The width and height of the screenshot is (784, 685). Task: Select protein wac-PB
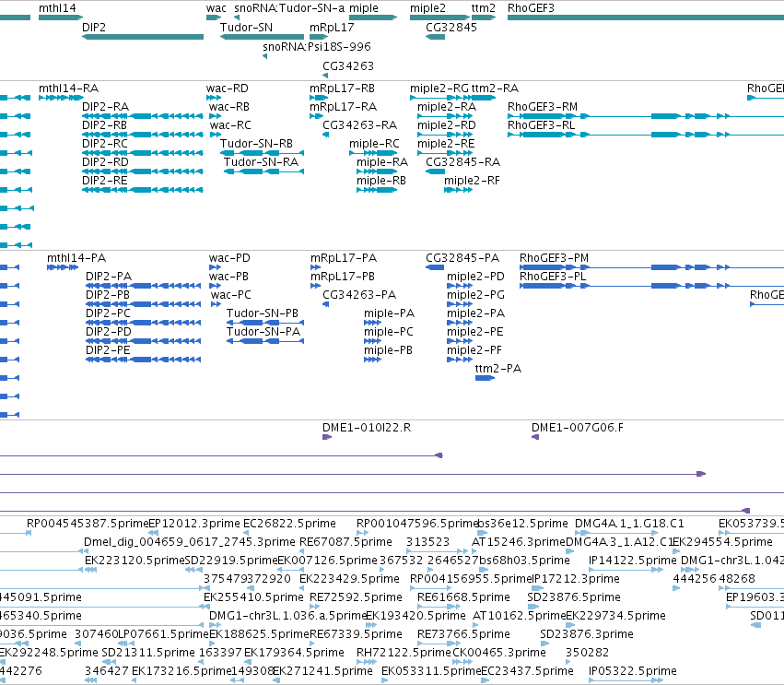coord(215,286)
